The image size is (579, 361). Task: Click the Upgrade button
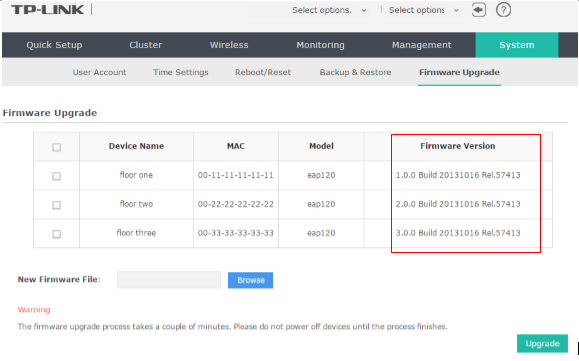(x=542, y=344)
